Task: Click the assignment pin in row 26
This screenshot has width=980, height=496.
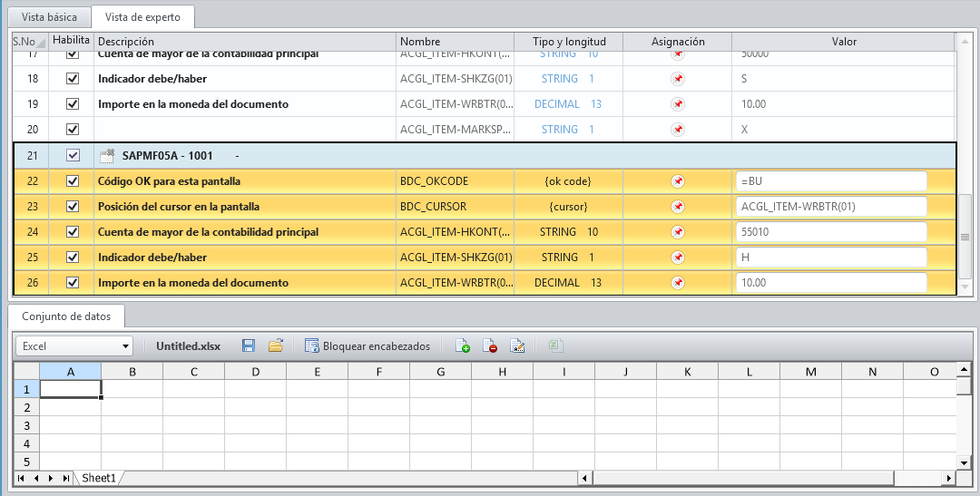Action: click(x=678, y=282)
